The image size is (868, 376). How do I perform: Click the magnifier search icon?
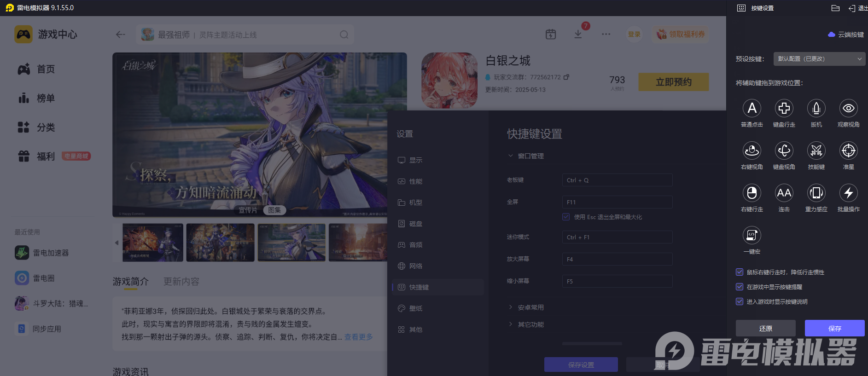tap(344, 35)
